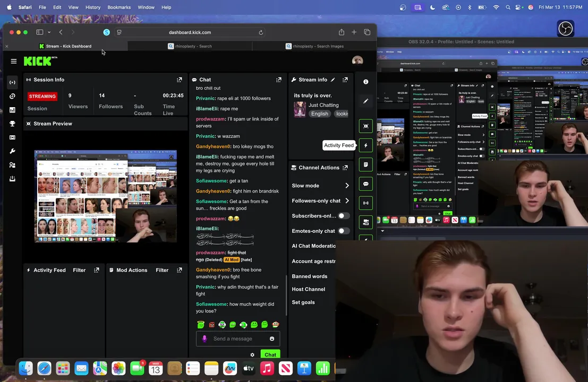Toggle Emotes-only chat switch
This screenshot has width=588, height=382.
pyautogui.click(x=344, y=231)
